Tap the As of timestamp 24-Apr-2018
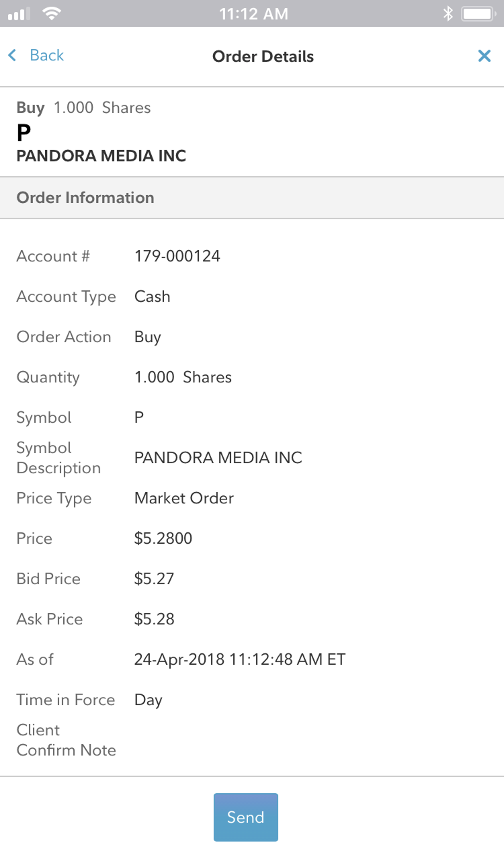Screen dimensions: 504x855 coord(239,659)
